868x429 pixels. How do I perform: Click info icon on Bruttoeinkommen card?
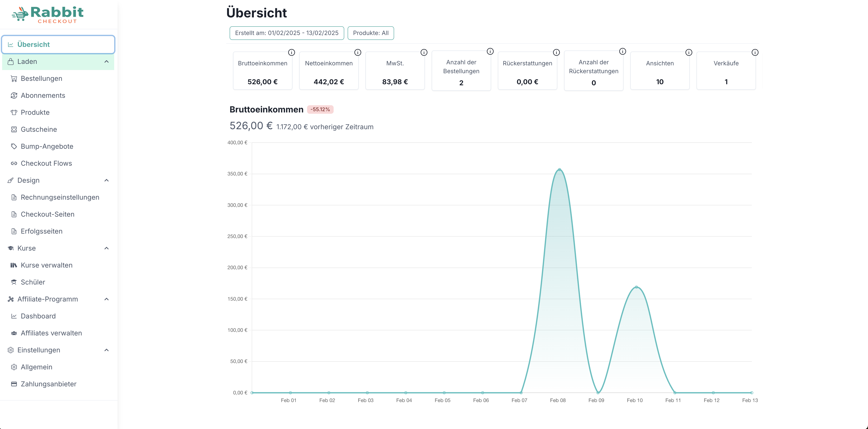[x=291, y=53]
